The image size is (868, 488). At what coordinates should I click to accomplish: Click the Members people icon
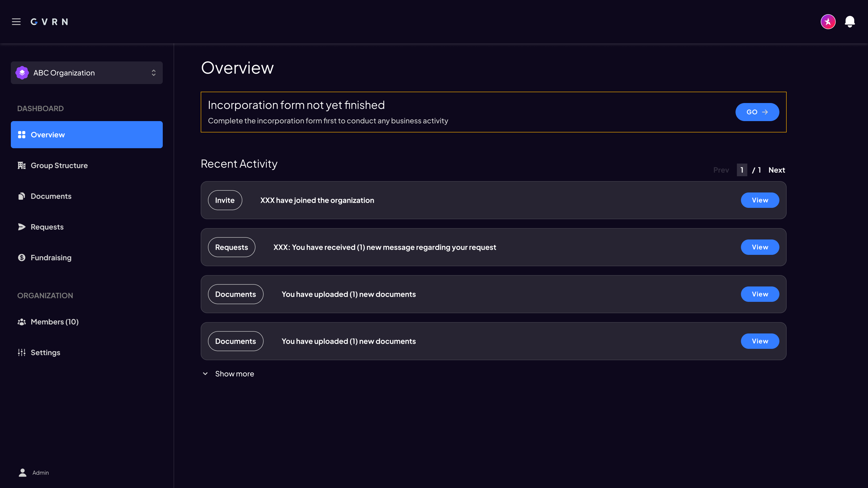(22, 322)
